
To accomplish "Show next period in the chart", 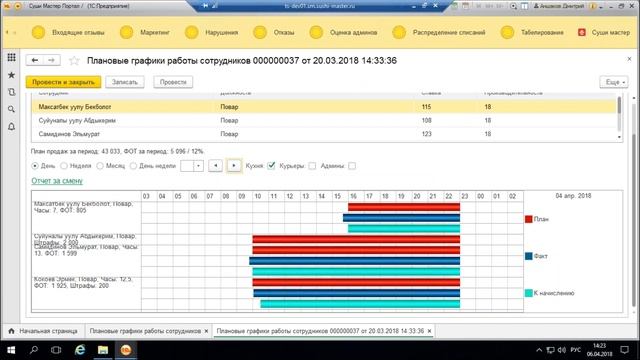I will coord(234,166).
